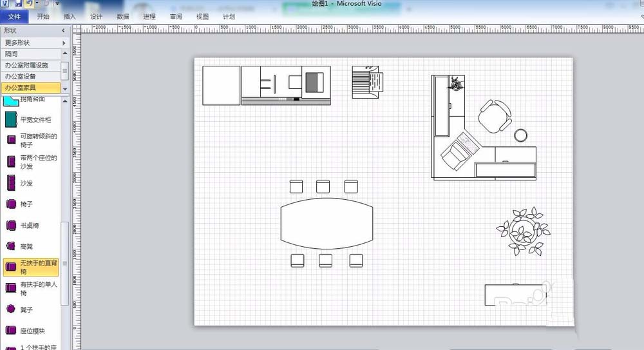The height and width of the screenshot is (350, 644).
Task: Open the Customize Quick Access Toolbar dropdown
Action: click(57, 3)
